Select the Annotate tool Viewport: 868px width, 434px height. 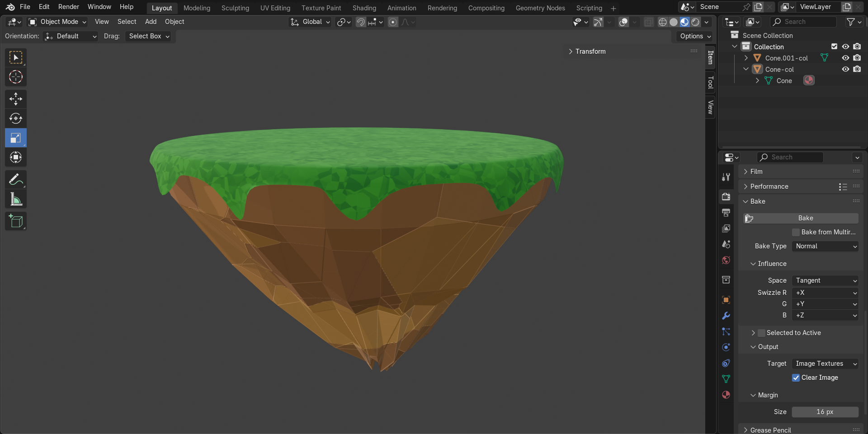point(16,180)
